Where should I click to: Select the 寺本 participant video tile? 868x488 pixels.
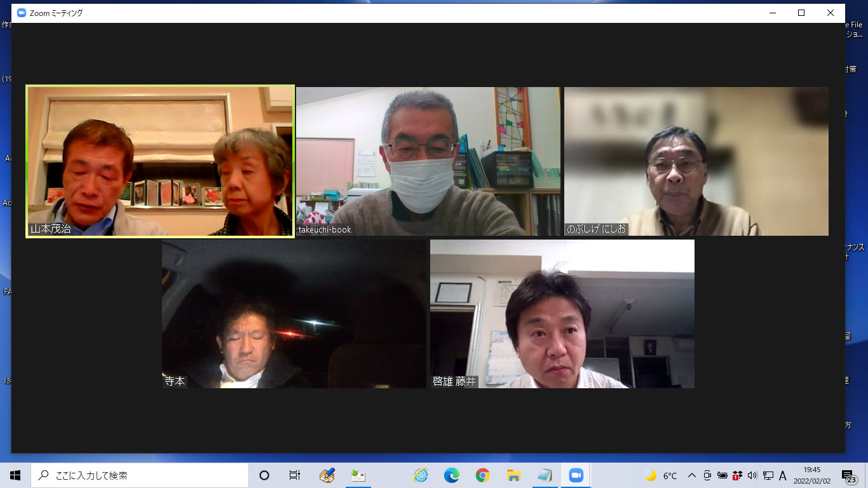click(294, 314)
